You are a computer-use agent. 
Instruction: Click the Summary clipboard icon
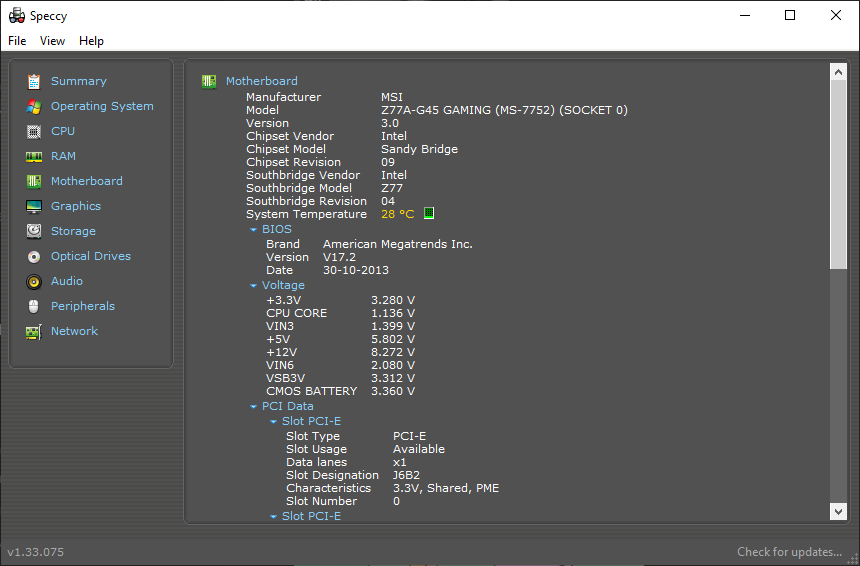click(x=34, y=81)
